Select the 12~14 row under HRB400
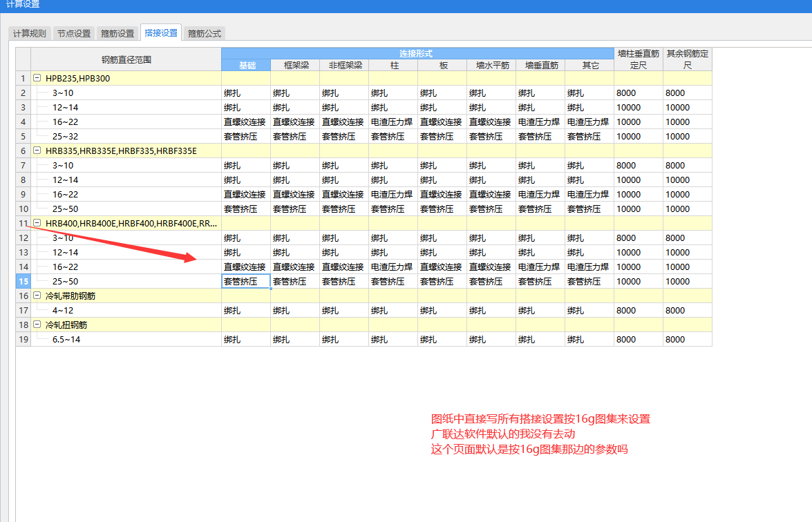 (x=126, y=253)
